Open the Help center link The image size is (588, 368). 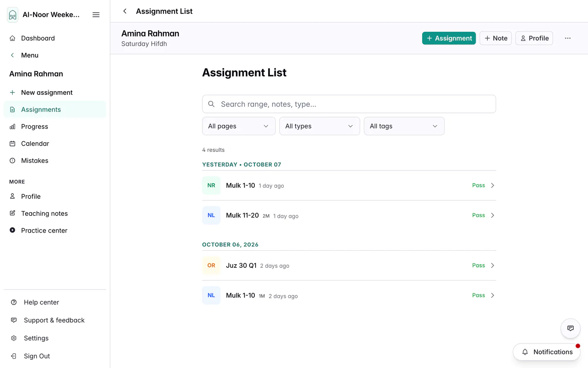(55, 302)
